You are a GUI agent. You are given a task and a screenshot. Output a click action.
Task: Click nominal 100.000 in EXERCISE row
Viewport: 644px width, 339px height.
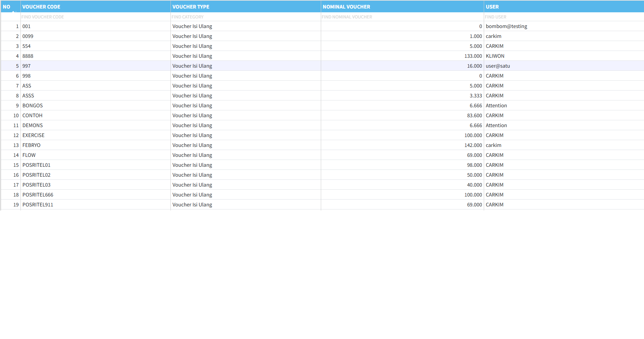(473, 135)
